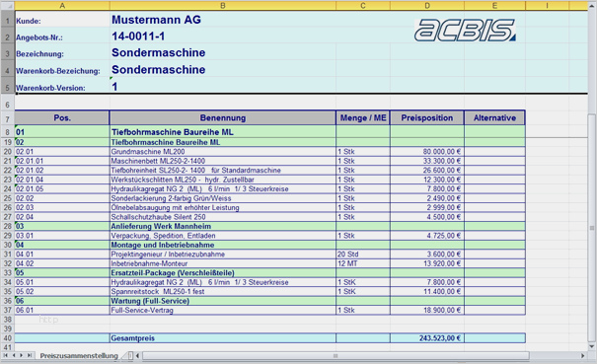Select the price 11.400,00 € cell
The width and height of the screenshot is (597, 364).
[427, 291]
